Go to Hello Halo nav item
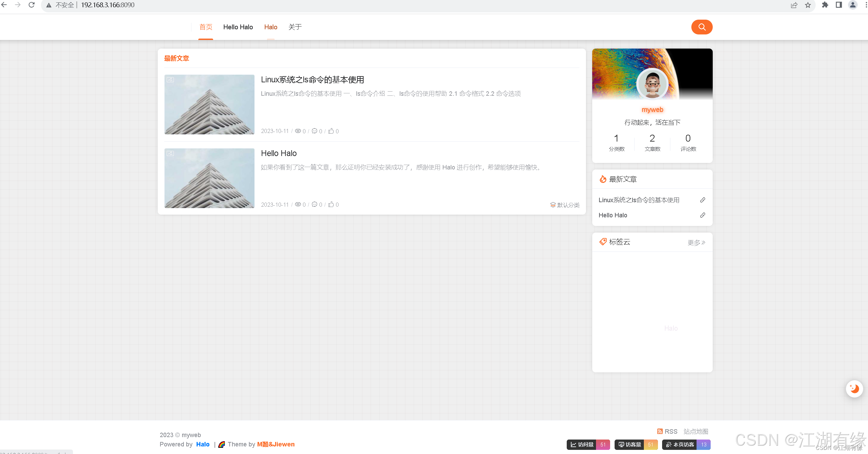The image size is (868, 454). pos(238,27)
